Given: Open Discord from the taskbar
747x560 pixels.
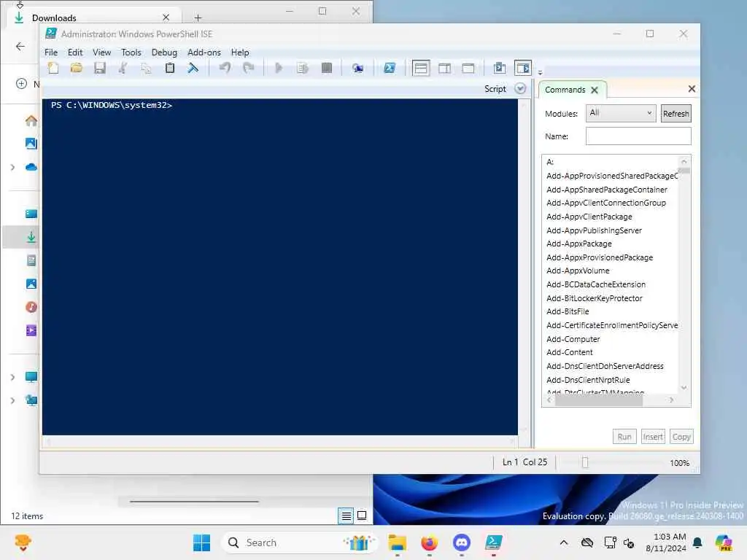Looking at the screenshot, I should (461, 542).
